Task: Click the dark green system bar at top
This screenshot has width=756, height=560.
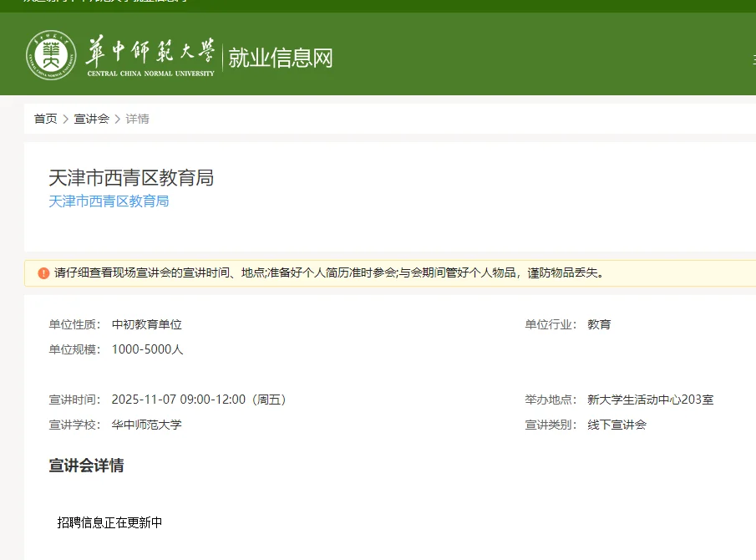Action: pos(378,5)
